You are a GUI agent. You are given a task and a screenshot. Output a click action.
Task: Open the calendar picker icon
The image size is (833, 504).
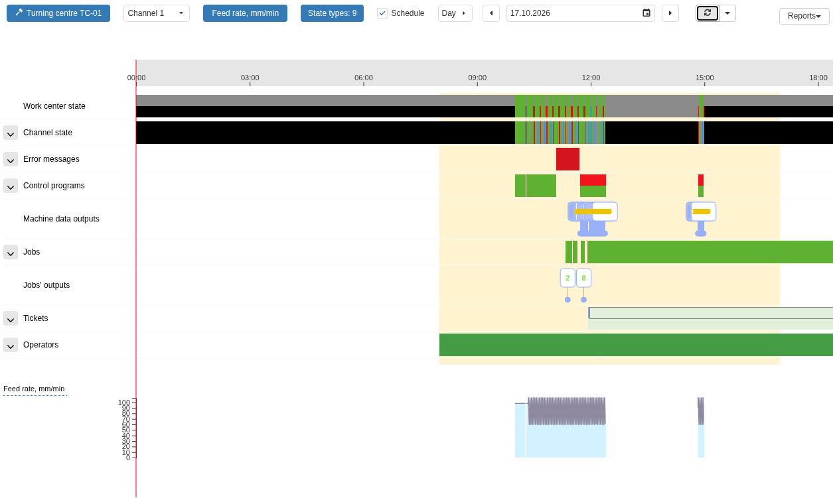646,13
